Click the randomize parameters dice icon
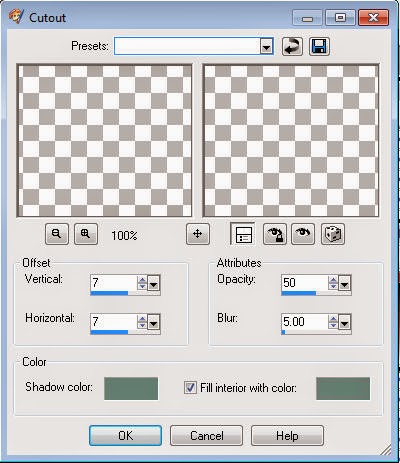The width and height of the screenshot is (400, 463). [332, 234]
